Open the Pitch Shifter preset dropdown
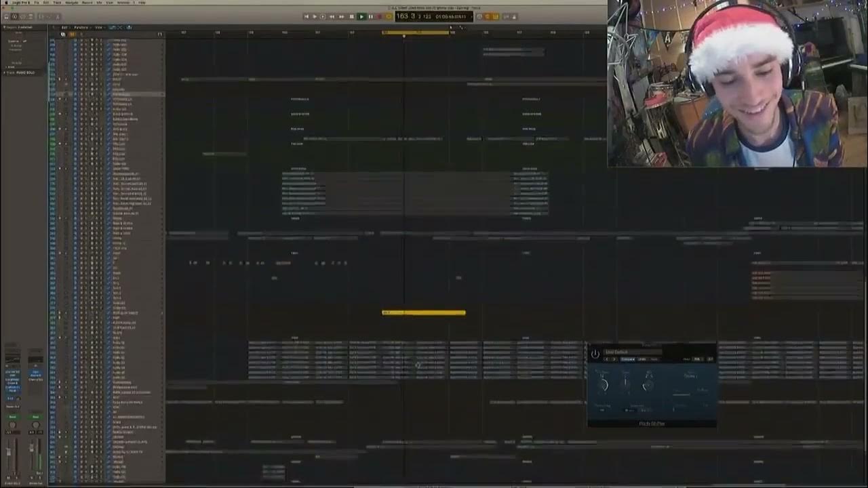 point(633,352)
